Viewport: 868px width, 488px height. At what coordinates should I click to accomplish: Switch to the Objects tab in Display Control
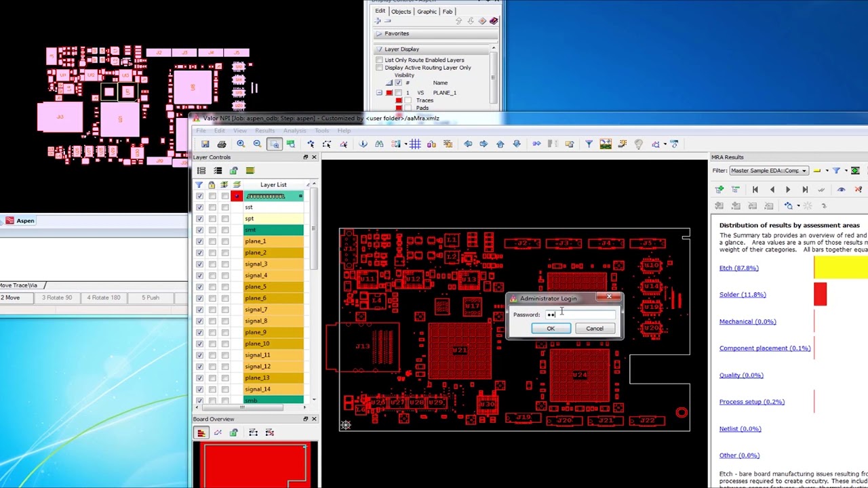tap(401, 12)
